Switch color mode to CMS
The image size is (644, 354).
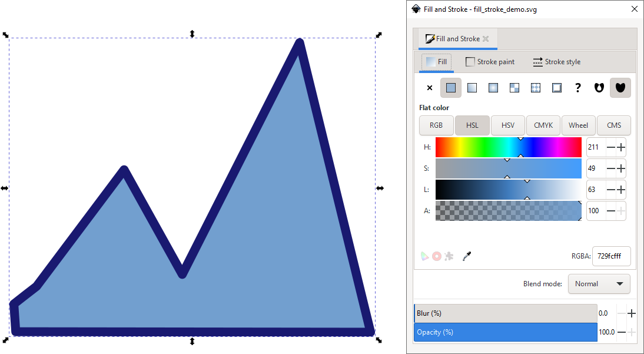613,125
